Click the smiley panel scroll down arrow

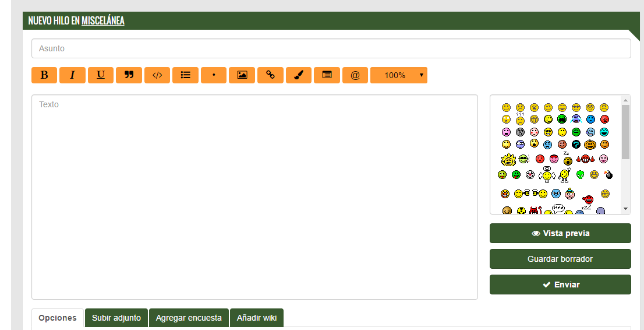click(x=625, y=209)
